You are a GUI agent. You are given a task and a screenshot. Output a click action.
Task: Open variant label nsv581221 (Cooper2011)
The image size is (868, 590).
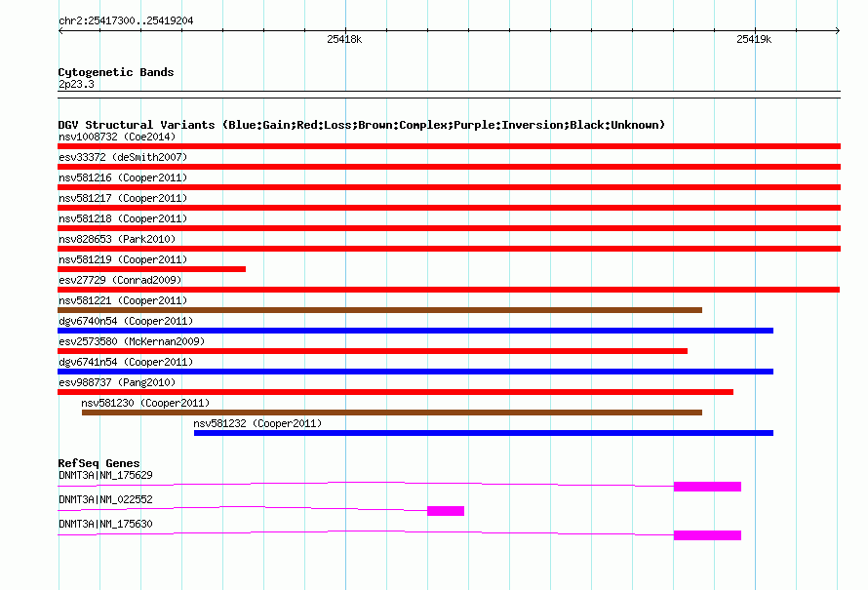point(123,300)
